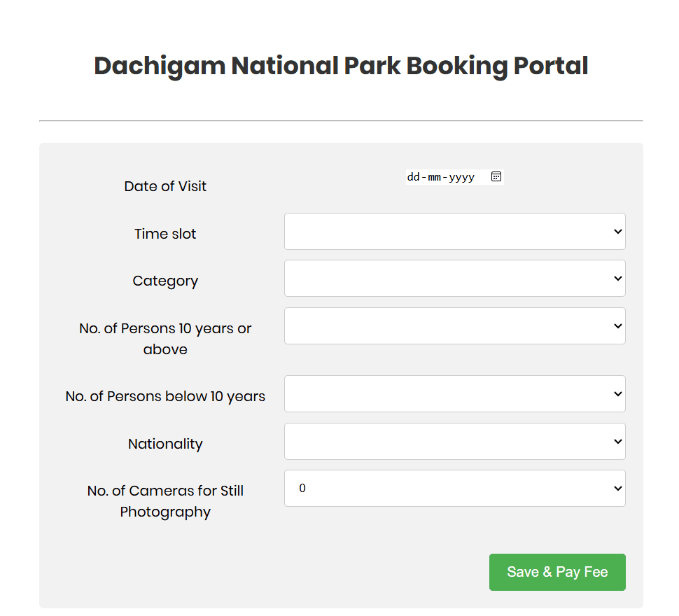Screen dimensions: 679x616
Task: Expand the Category combo box
Action: coord(454,279)
